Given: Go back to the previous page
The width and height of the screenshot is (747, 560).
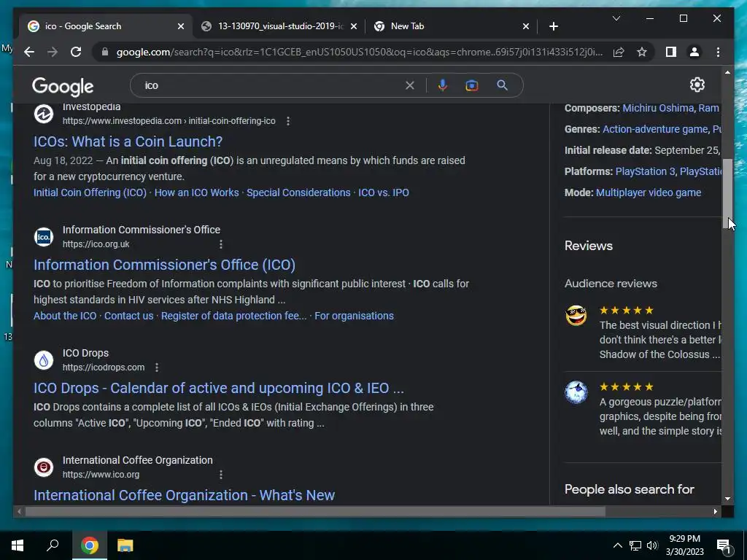Looking at the screenshot, I should coord(29,52).
